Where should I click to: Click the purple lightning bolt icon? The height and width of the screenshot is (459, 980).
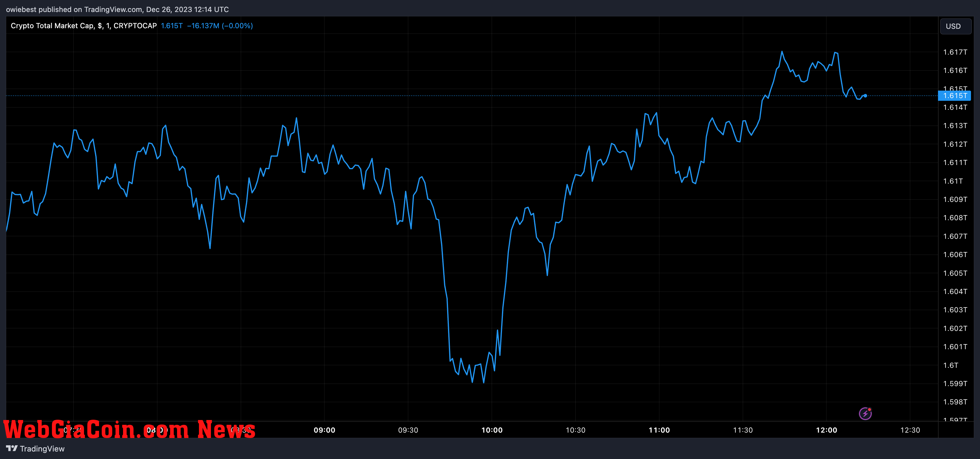coord(865,413)
